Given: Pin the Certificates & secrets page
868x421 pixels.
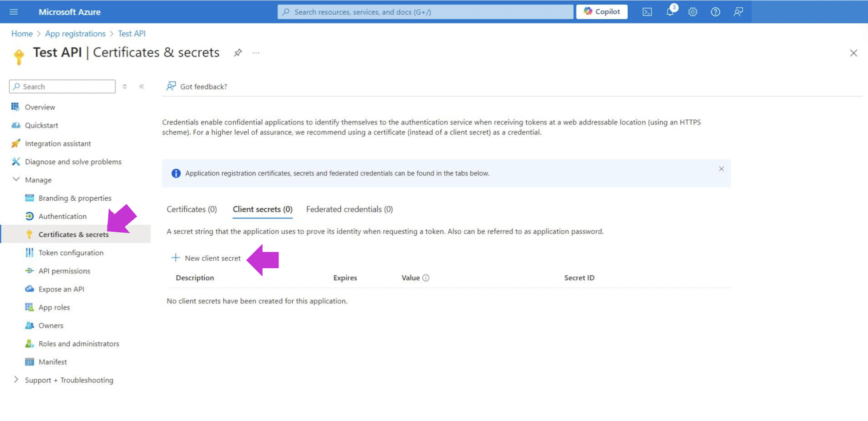Looking at the screenshot, I should click(x=238, y=53).
